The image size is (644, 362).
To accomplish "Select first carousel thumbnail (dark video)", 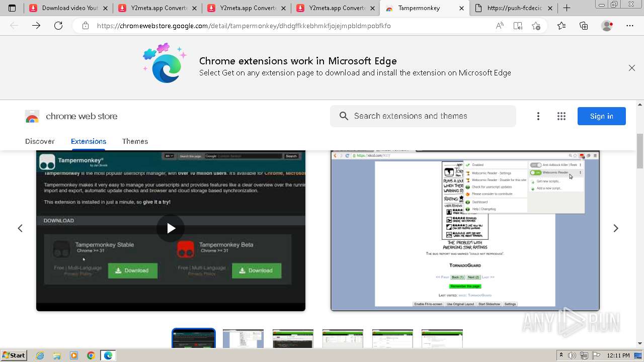I will pyautogui.click(x=194, y=338).
